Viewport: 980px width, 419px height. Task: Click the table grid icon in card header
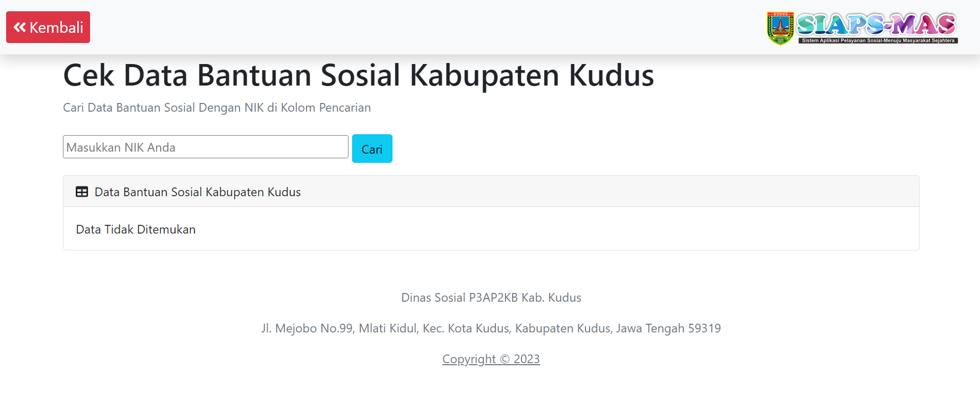(82, 192)
